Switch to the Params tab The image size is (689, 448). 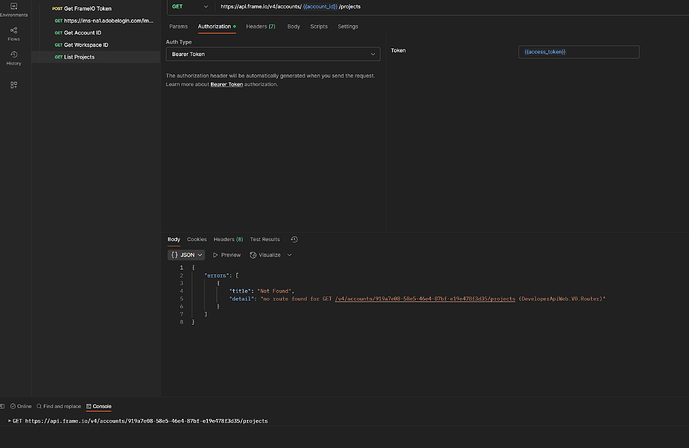click(178, 26)
